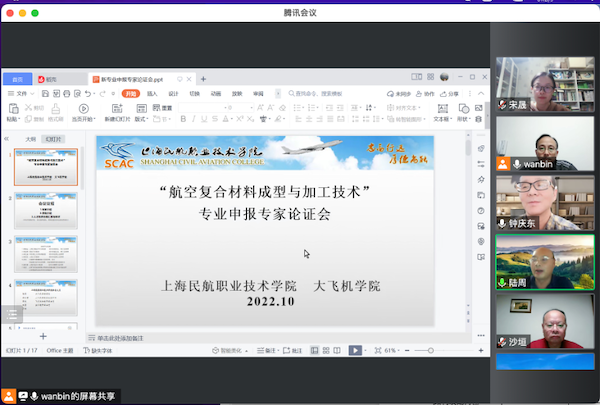Click the status bar Play slideshow button

coord(355,350)
